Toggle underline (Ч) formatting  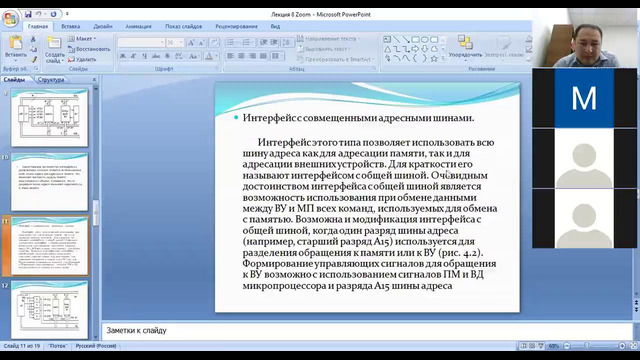click(144, 56)
